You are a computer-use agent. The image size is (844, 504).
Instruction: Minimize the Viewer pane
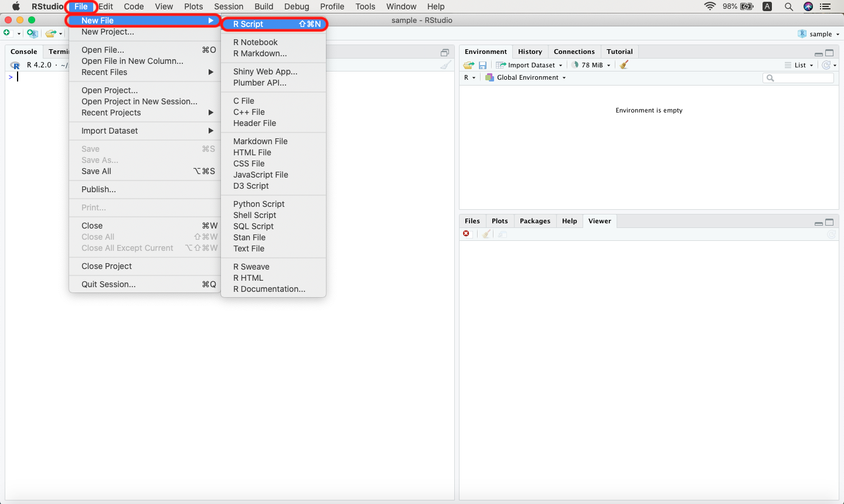pyautogui.click(x=818, y=223)
